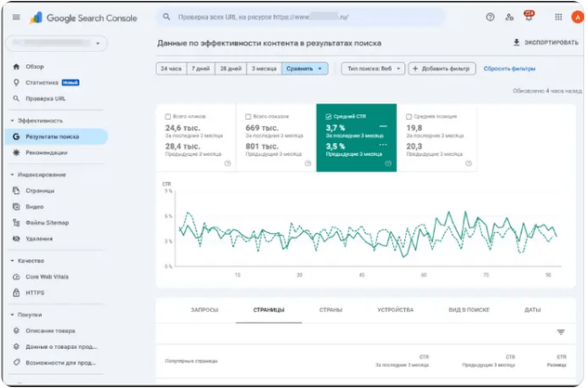588x388 pixels.
Task: Click the Добавить фильтр button
Action: click(442, 69)
